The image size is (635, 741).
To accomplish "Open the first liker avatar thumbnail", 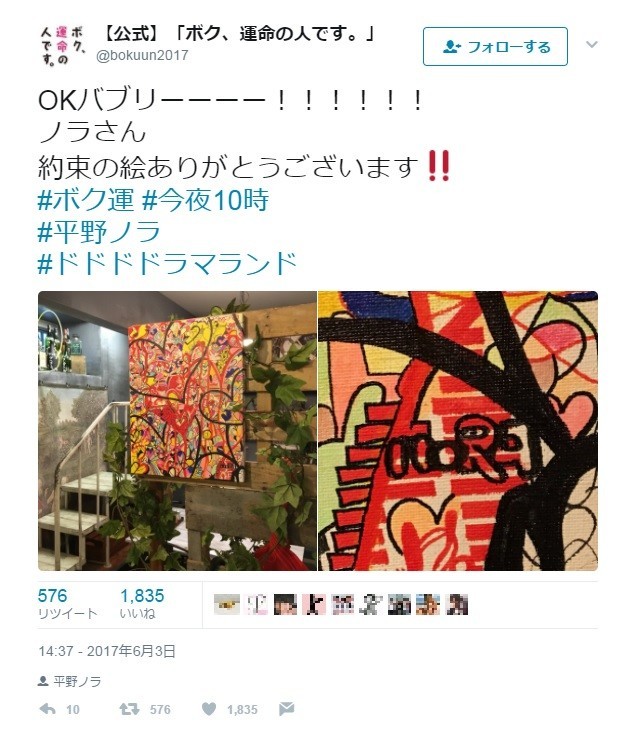I will pos(227,604).
